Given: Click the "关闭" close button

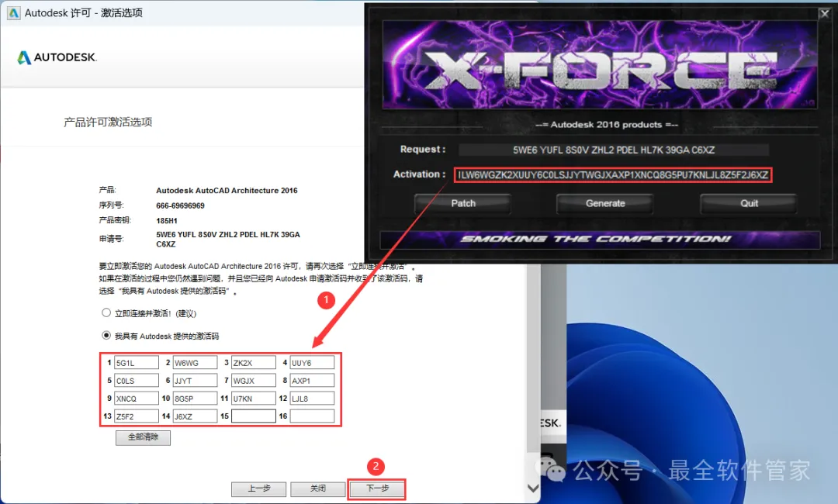Looking at the screenshot, I should (x=317, y=488).
